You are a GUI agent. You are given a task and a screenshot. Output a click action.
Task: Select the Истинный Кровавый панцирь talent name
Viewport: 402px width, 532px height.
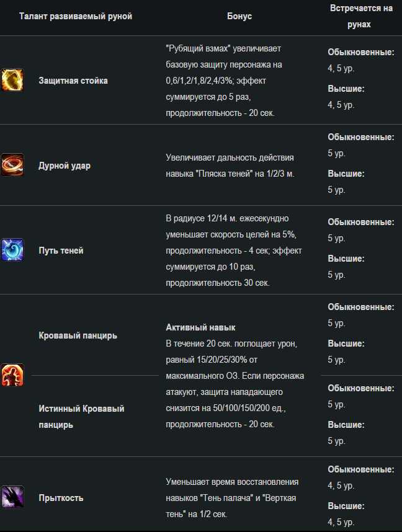[x=81, y=417]
